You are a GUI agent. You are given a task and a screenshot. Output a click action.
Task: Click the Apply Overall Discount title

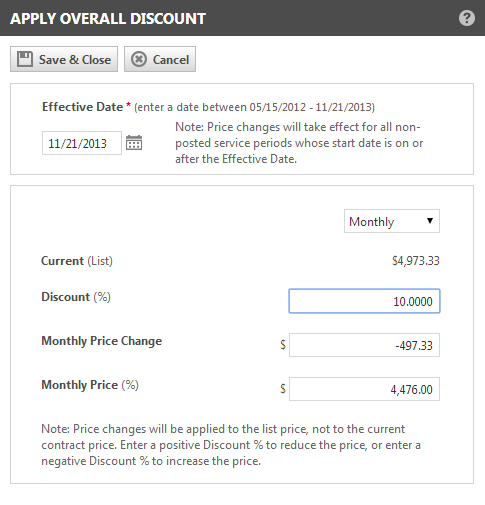108,18
